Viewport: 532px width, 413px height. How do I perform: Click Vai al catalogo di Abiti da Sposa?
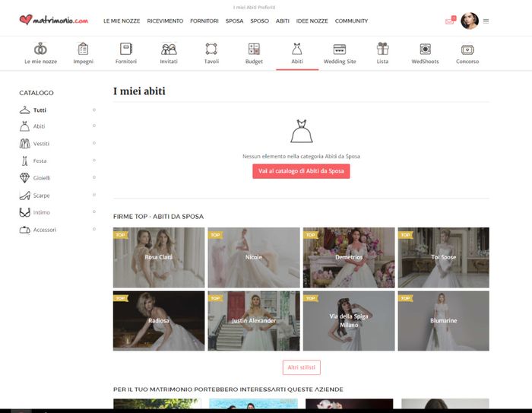301,171
